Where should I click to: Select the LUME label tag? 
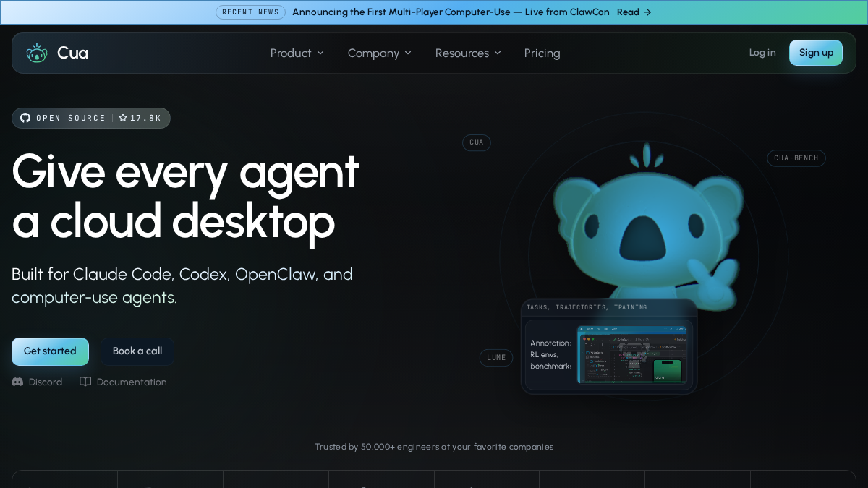click(496, 358)
